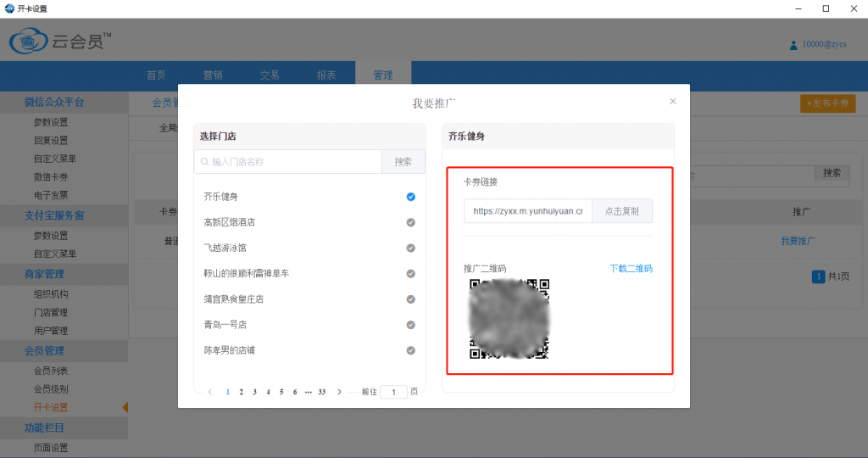The height and width of the screenshot is (458, 868).
Task: Open 微信卡券 in sidebar
Action: 51,177
